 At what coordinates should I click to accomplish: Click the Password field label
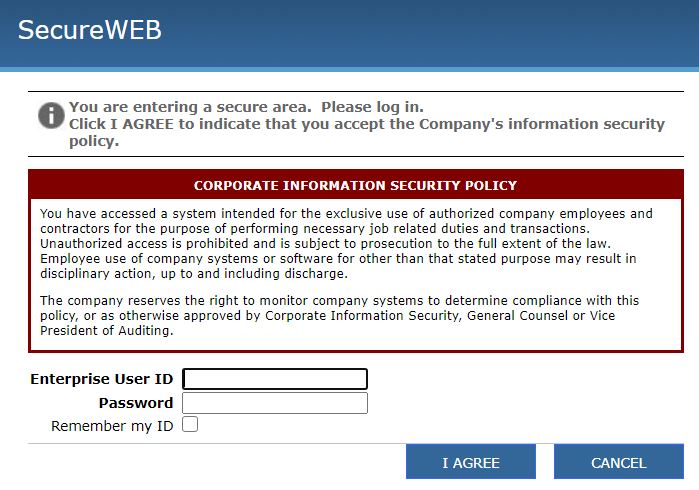point(136,403)
